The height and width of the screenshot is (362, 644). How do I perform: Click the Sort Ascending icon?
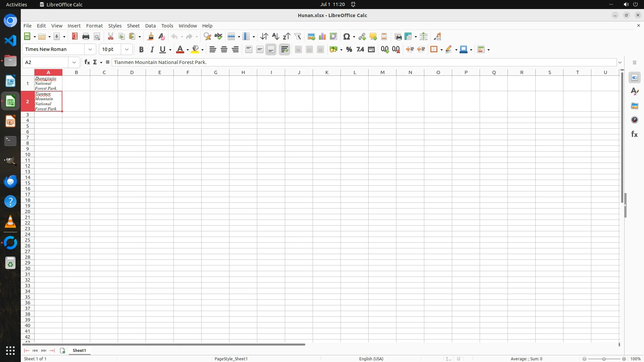[x=275, y=37]
